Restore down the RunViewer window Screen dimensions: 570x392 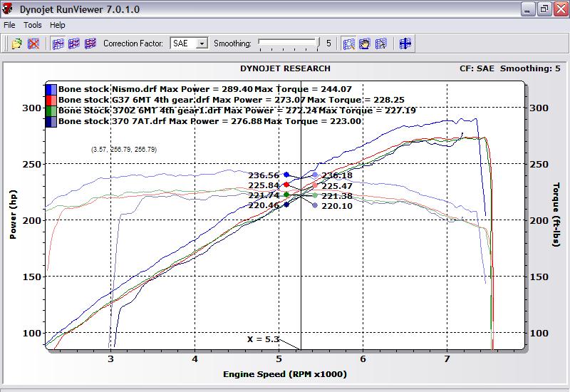(544, 9)
